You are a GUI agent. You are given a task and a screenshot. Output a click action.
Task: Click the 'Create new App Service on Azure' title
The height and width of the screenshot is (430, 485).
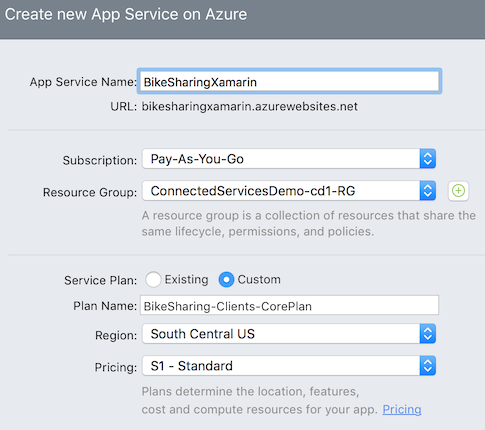point(126,15)
